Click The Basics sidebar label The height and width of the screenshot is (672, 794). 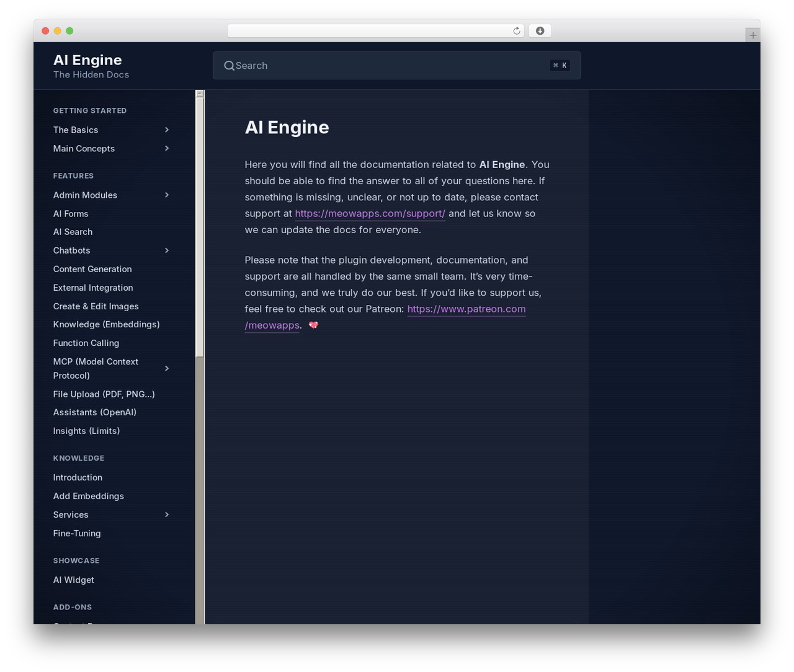(x=76, y=130)
